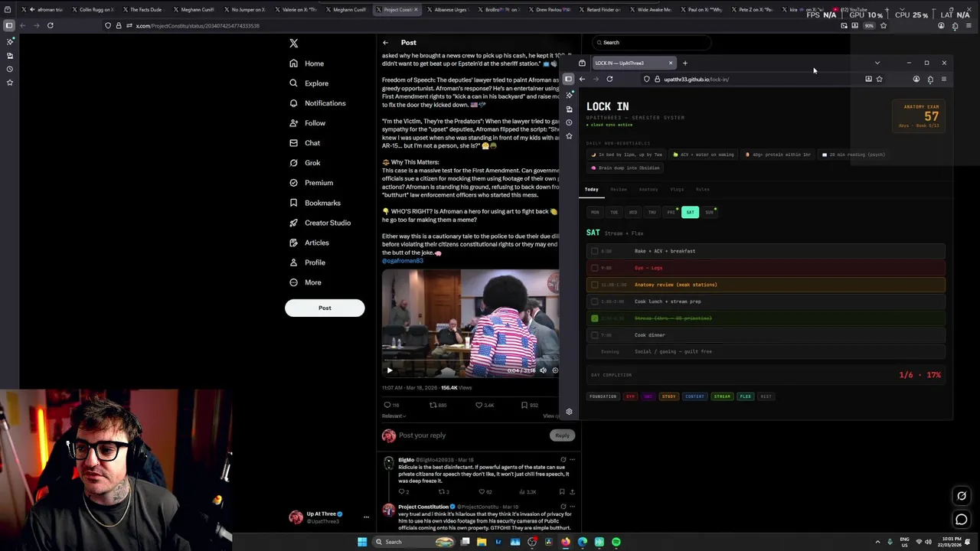
Task: Open the menu in the Lock In browser window
Action: pos(943,79)
